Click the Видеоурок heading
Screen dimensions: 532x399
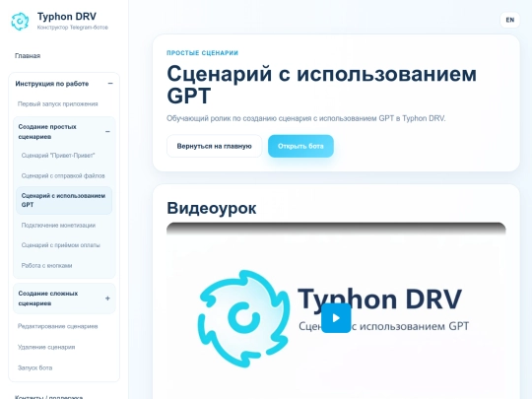(212, 208)
